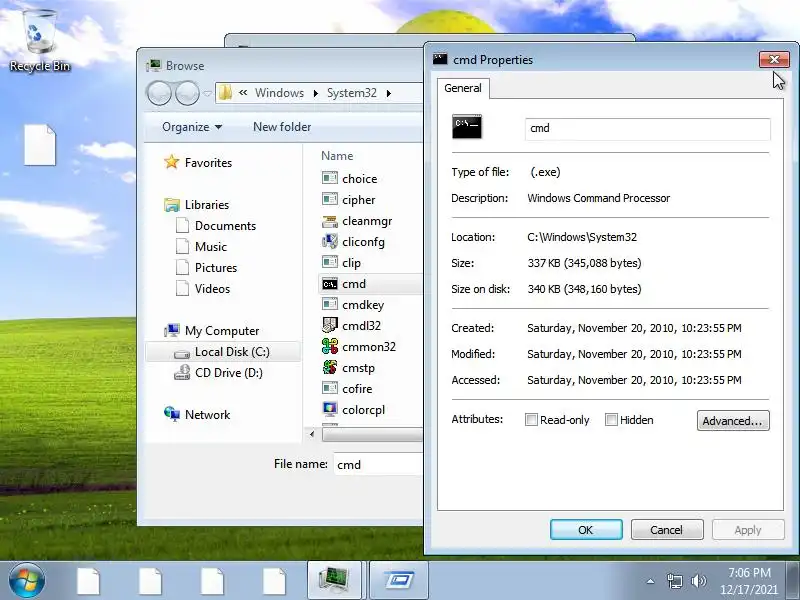The image size is (800, 600).
Task: Select Favorites in navigation pane
Action: (208, 163)
